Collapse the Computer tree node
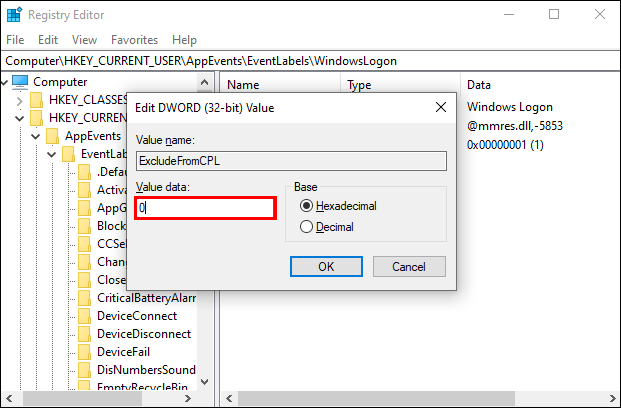 click(6, 82)
